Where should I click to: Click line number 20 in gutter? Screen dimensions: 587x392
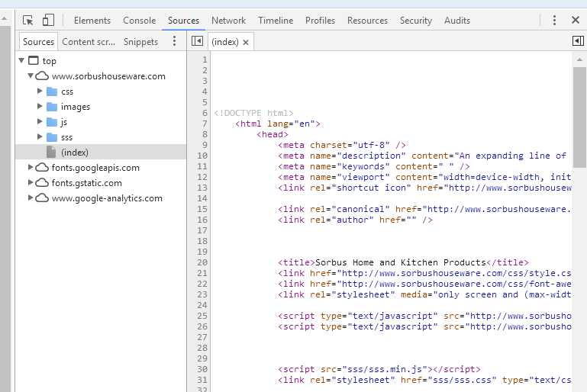tap(202, 262)
